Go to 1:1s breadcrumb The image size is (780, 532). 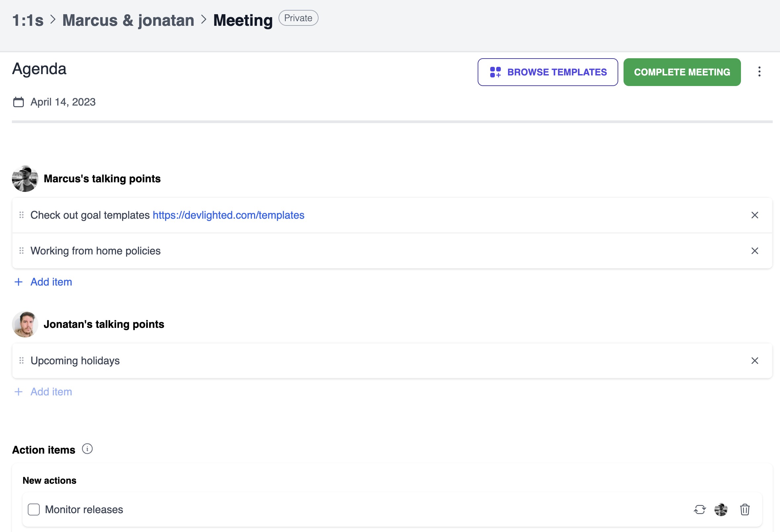(28, 20)
